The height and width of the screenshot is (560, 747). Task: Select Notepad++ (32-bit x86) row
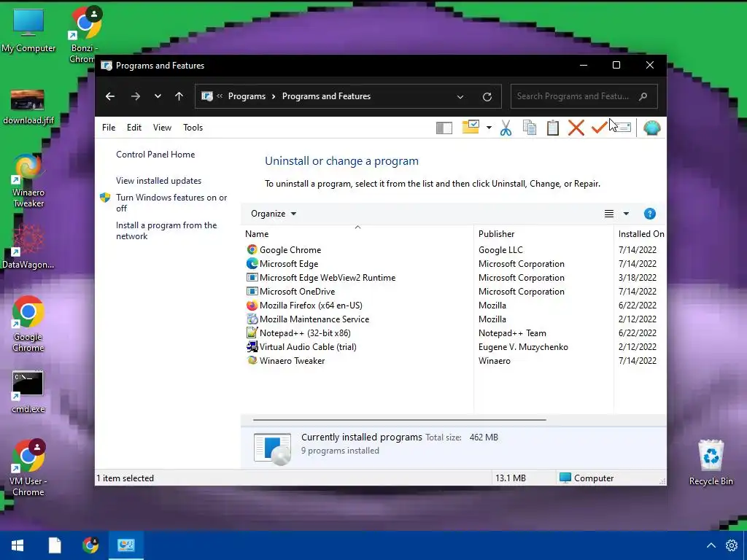coord(305,332)
